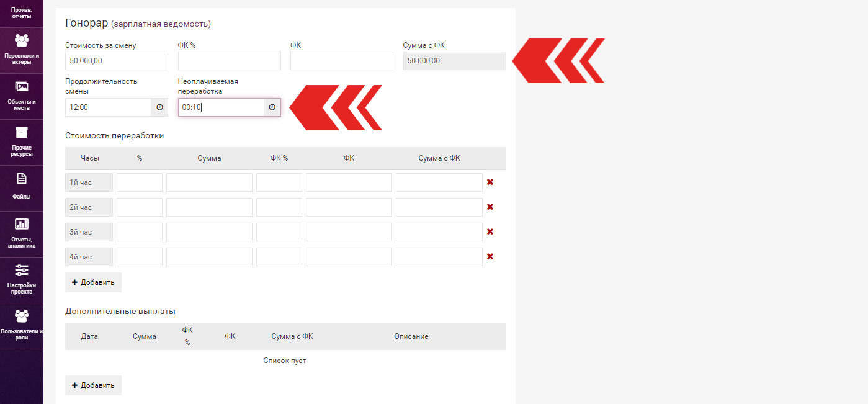Click Сумма с ФК field in the 1й час row
The image size is (868, 404).
(x=439, y=182)
